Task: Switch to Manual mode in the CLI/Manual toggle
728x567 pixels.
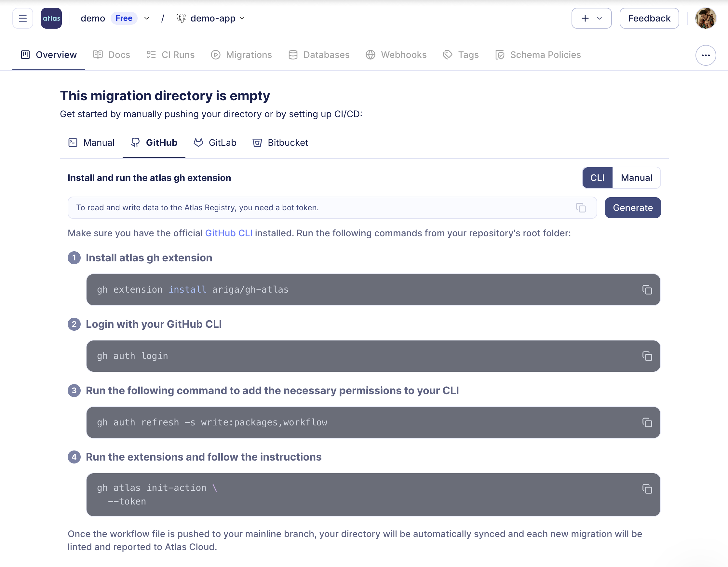Action: pyautogui.click(x=636, y=178)
